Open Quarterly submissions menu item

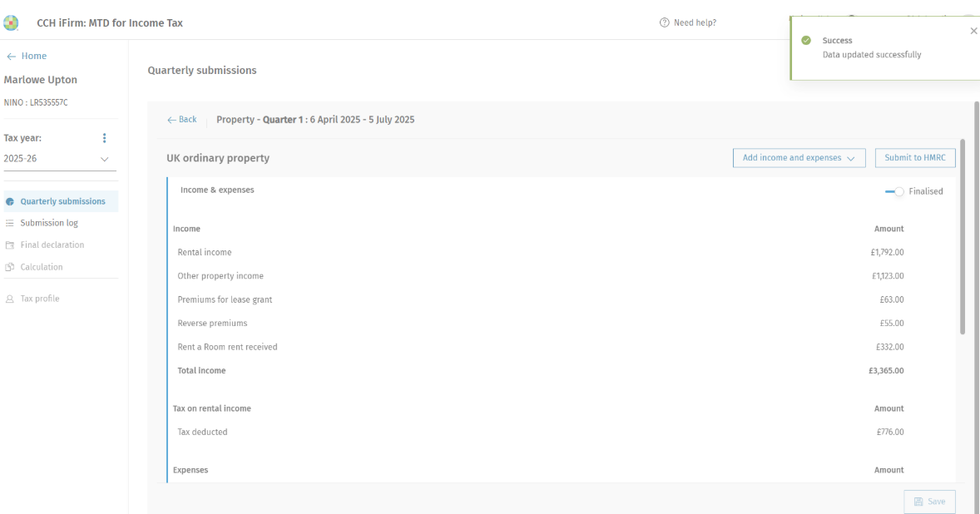tap(61, 201)
